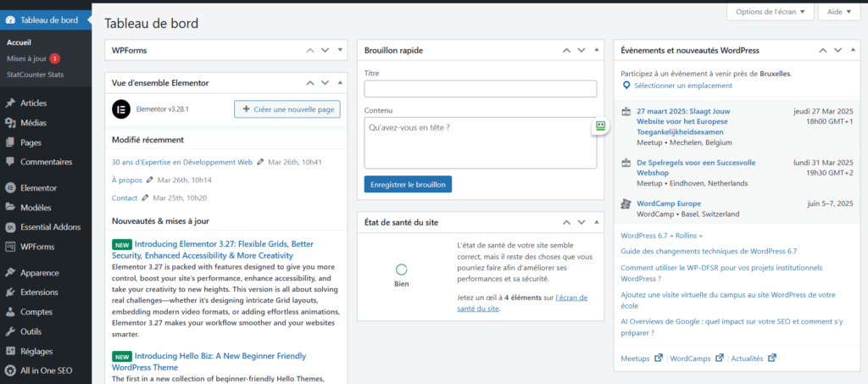Open Introducing Elementor 3.27 article link

tap(213, 249)
